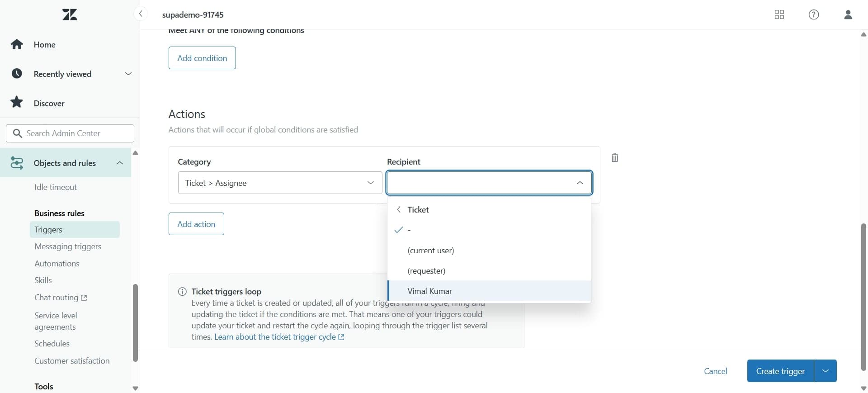Go to Home in the sidebar
Screen dimensions: 868x393
point(44,44)
